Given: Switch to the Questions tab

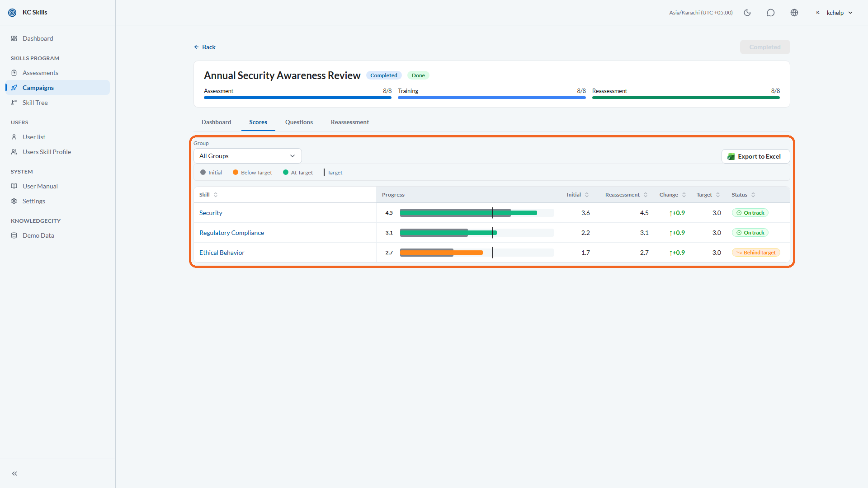Looking at the screenshot, I should pos(299,122).
